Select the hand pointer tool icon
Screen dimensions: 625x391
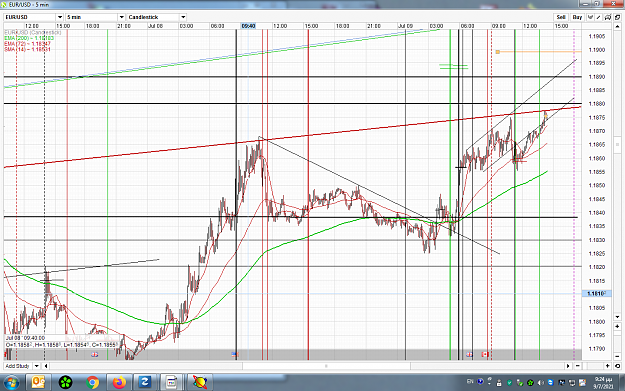(x=590, y=17)
